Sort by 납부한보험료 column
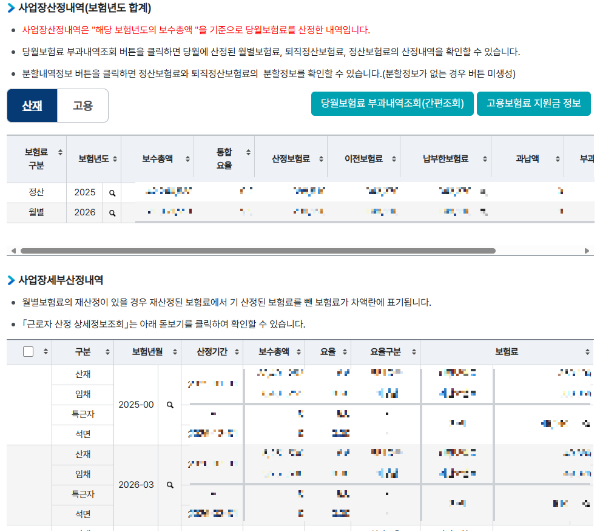 pos(485,159)
